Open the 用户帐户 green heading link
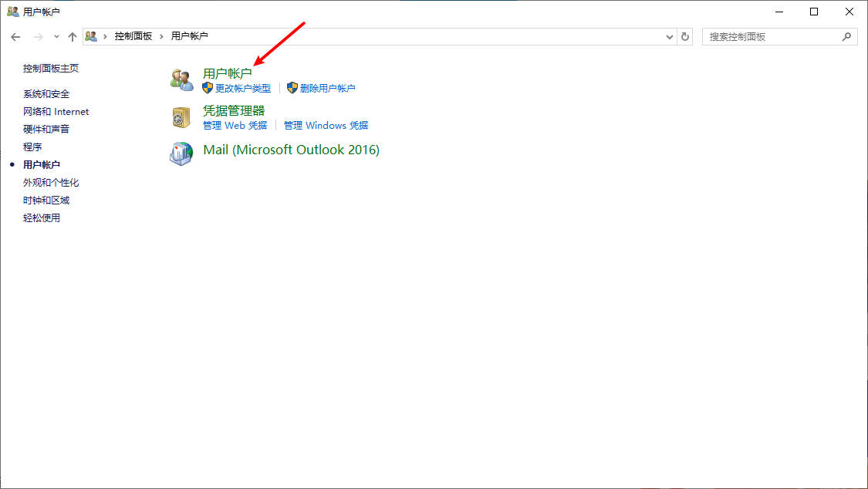This screenshot has height=489, width=868. [228, 73]
